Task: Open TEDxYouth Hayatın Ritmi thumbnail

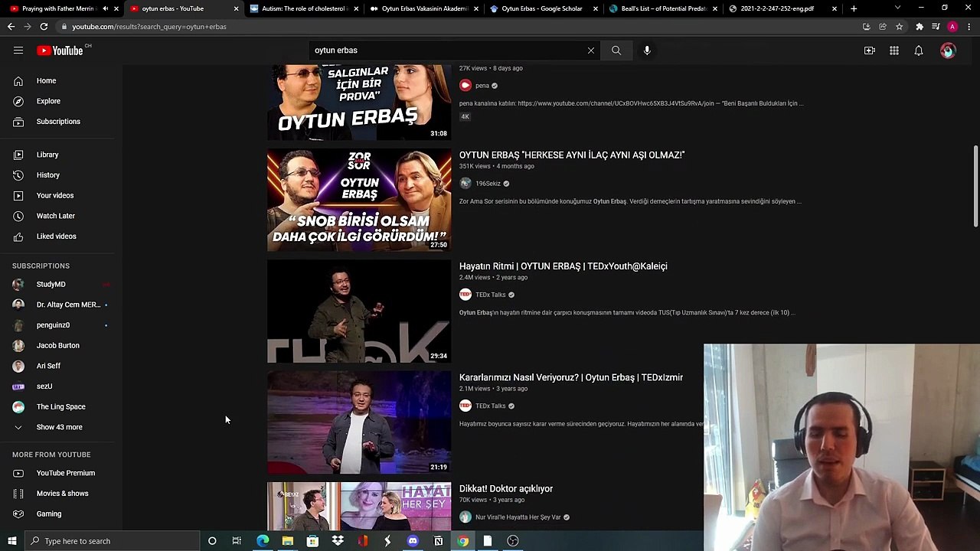Action: click(x=359, y=311)
